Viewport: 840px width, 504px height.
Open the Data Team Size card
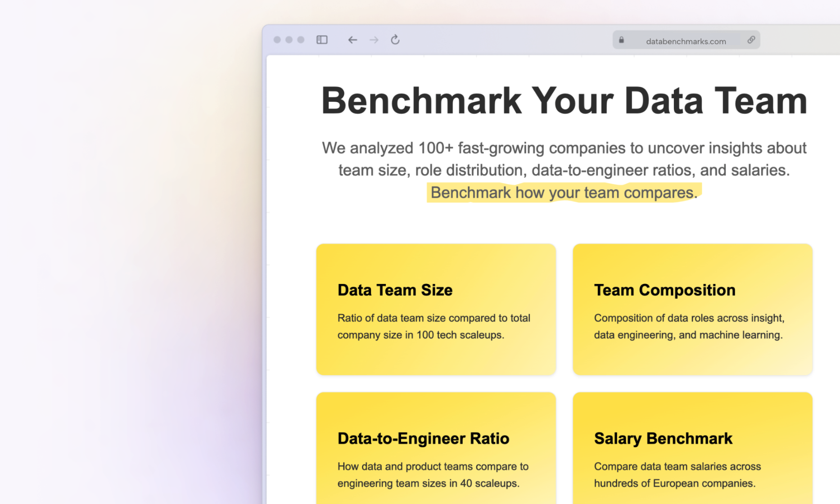pyautogui.click(x=436, y=309)
